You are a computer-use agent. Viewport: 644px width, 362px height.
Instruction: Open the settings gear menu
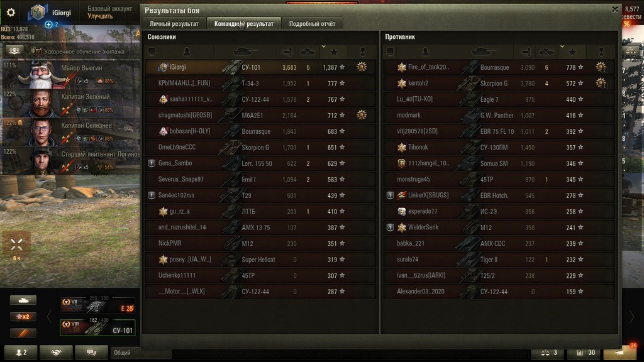(11, 13)
